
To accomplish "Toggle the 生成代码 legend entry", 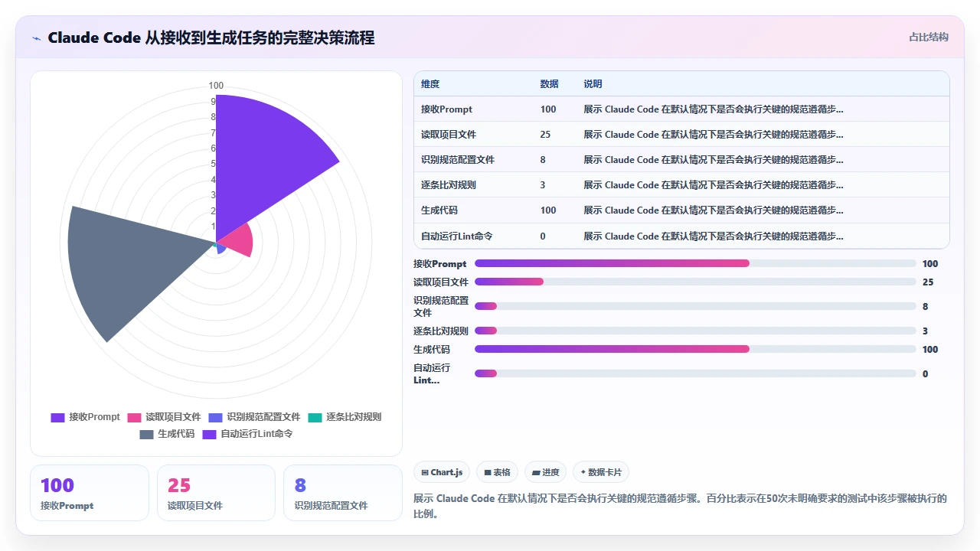I will click(167, 434).
